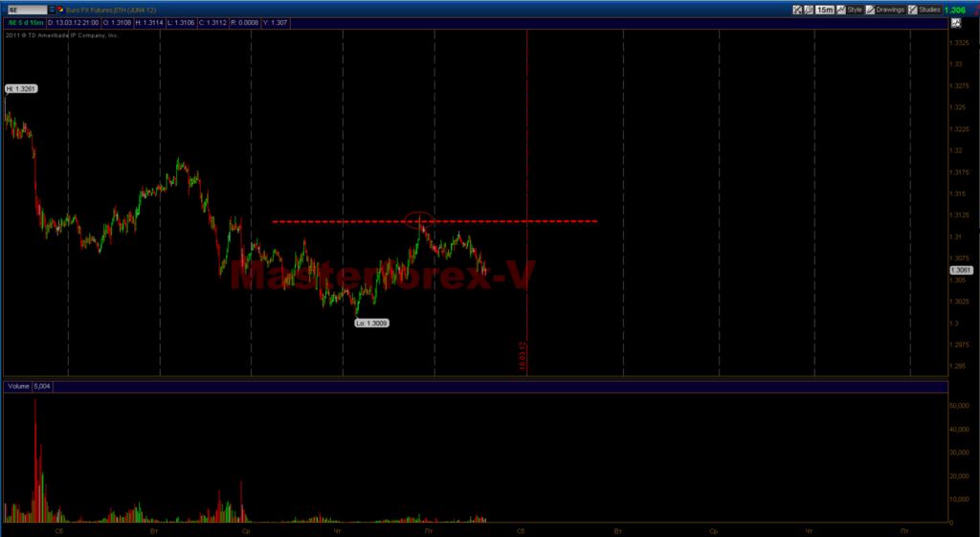Image resolution: width=980 pixels, height=537 pixels.
Task: Click the /6E 5 d 15m chart label
Action: click(26, 23)
